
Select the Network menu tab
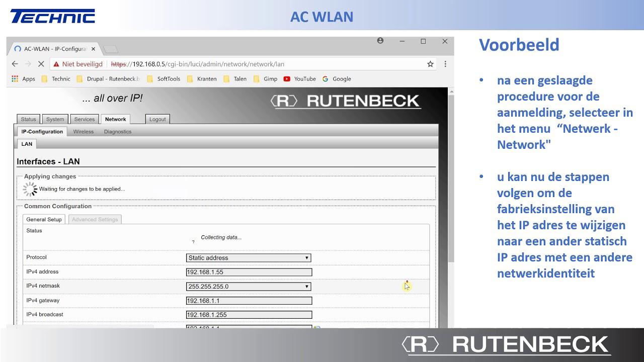(115, 119)
